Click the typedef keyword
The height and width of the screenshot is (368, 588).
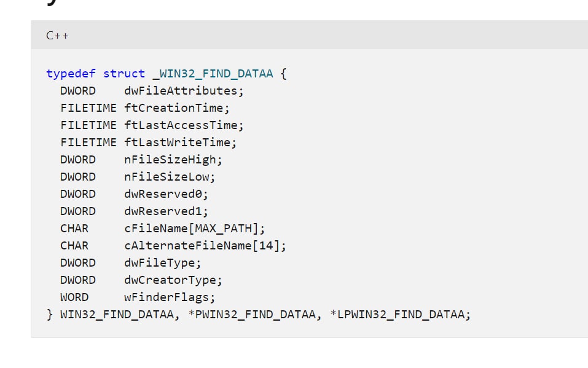pyautogui.click(x=71, y=74)
